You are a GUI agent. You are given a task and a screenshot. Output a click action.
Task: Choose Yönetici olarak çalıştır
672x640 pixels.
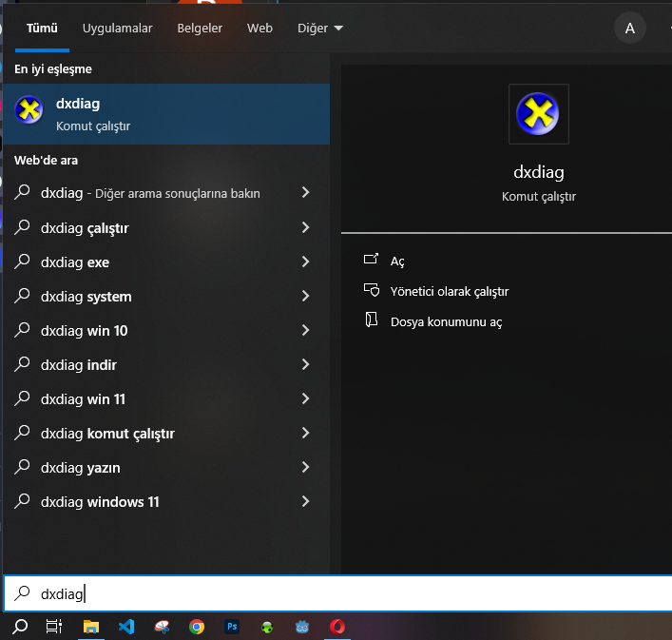coord(450,292)
